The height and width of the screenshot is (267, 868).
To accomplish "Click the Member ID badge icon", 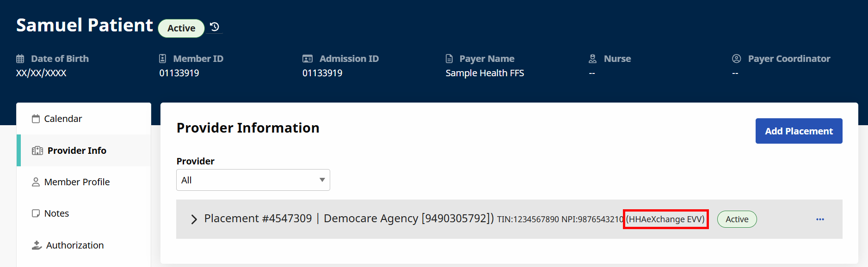I will (x=162, y=59).
